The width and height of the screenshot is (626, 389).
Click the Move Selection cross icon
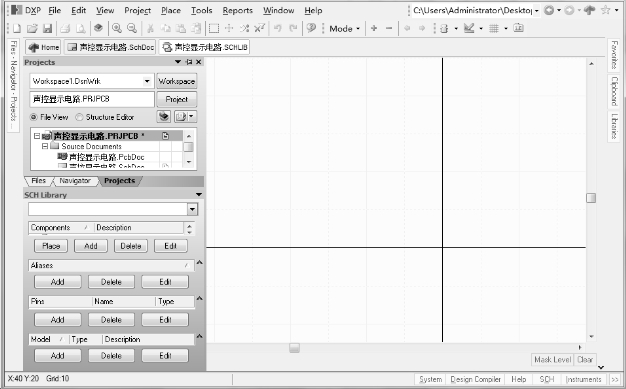(x=229, y=28)
